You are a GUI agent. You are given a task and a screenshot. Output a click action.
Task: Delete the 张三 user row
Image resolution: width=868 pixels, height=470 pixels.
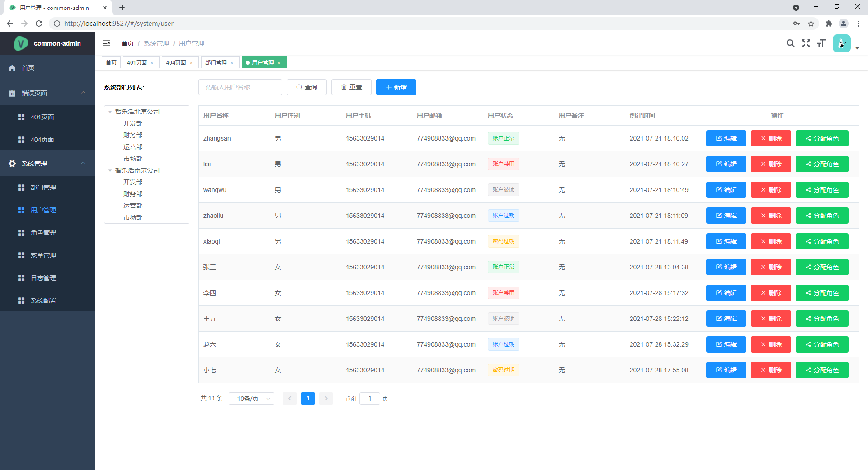(x=771, y=267)
